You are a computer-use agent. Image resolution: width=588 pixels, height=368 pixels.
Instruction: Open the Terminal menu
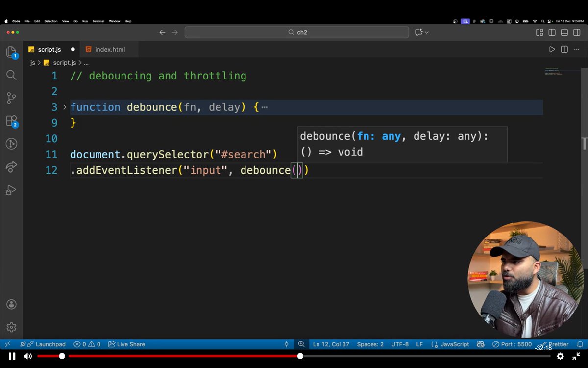tap(98, 21)
